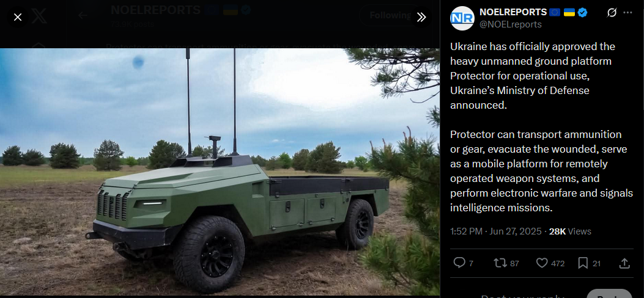The width and height of the screenshot is (644, 298).
Task: Open the Grok explain-post icon
Action: click(x=612, y=13)
